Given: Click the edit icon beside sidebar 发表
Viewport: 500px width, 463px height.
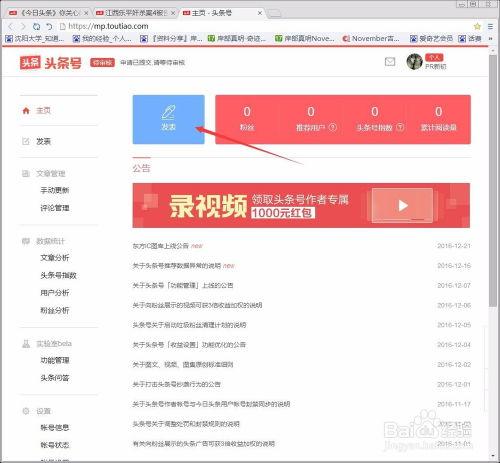Looking at the screenshot, I should [26, 141].
